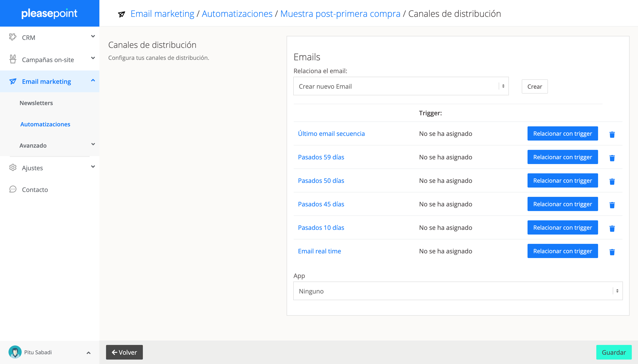Expand the user menu chevron at bottom

point(88,352)
